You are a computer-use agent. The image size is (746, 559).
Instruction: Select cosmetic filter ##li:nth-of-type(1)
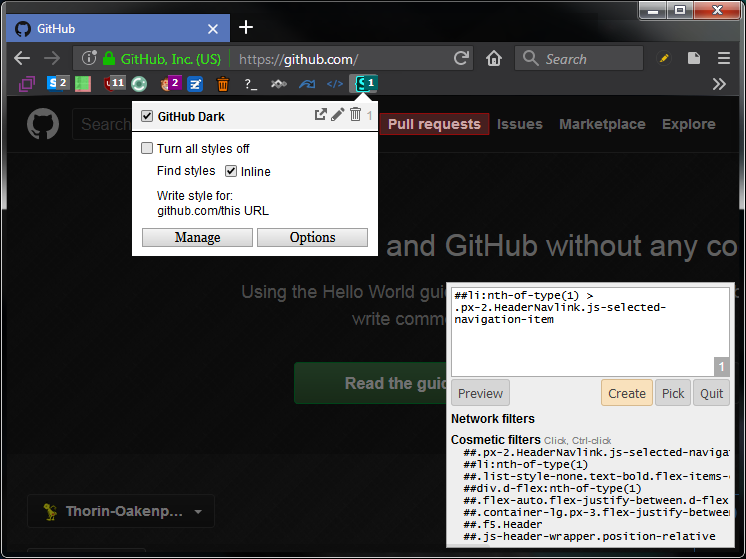pyautogui.click(x=526, y=464)
